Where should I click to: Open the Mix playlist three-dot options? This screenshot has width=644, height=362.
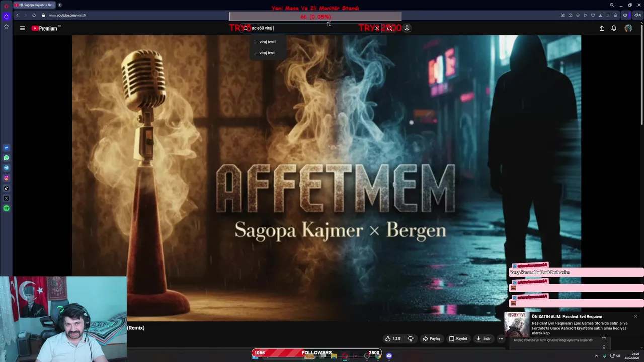(x=604, y=347)
